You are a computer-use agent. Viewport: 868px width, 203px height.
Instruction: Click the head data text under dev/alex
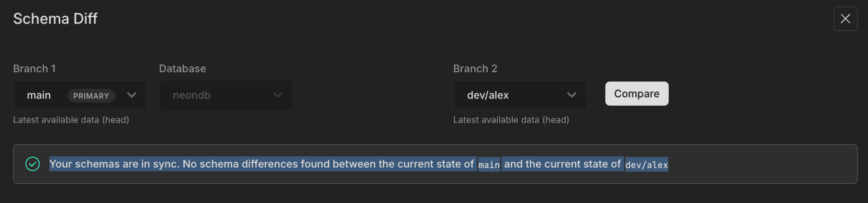tap(511, 120)
